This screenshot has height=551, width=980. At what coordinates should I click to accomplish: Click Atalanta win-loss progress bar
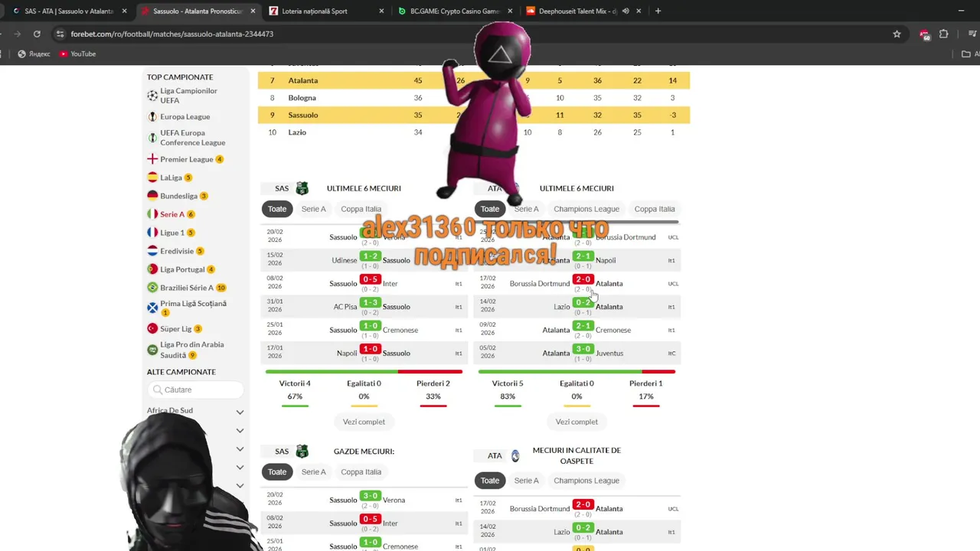(577, 372)
